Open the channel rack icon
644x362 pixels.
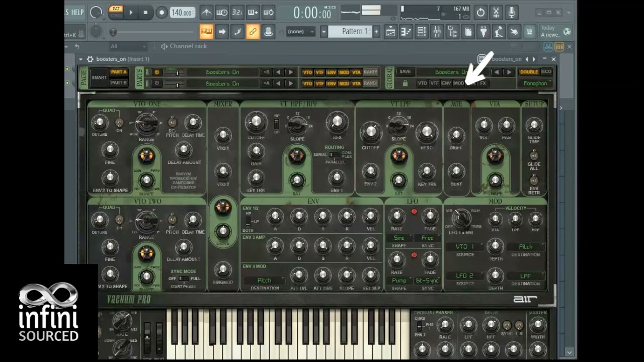point(422,32)
